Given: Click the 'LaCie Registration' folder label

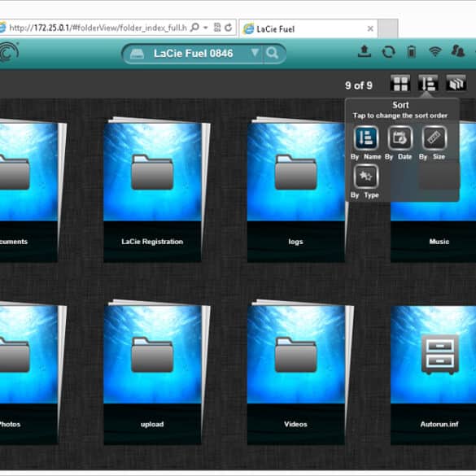Looking at the screenshot, I should 152,242.
